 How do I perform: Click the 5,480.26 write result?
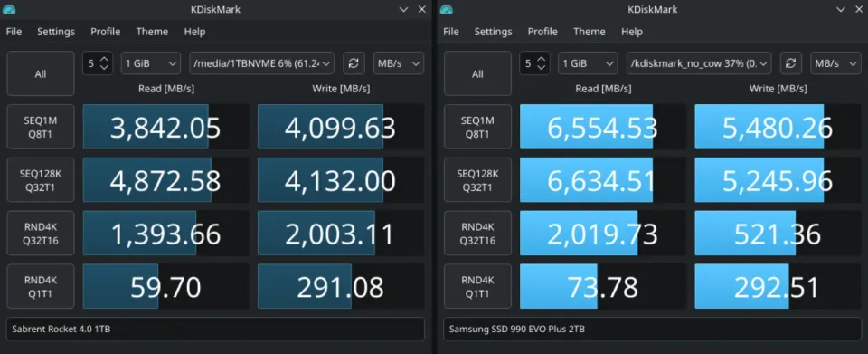point(778,127)
